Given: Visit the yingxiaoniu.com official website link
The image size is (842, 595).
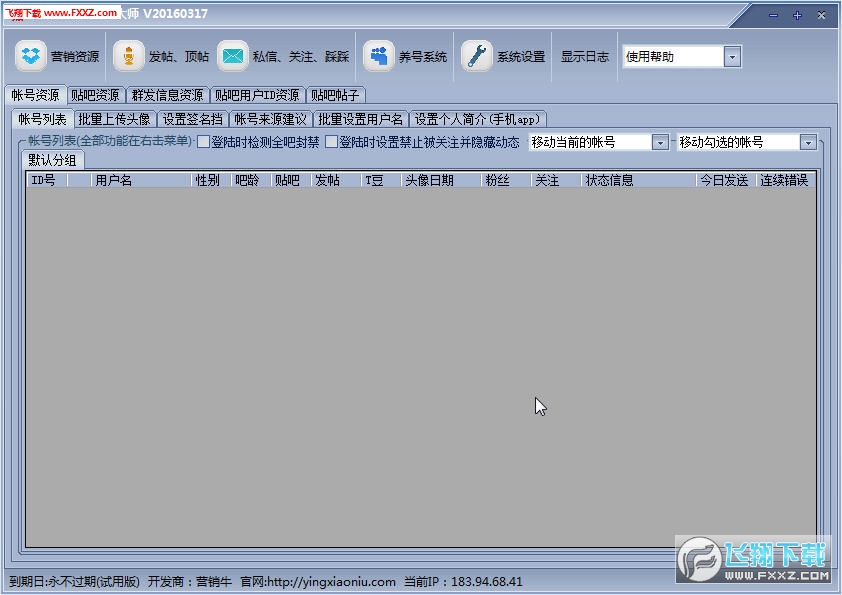Looking at the screenshot, I should (332, 580).
